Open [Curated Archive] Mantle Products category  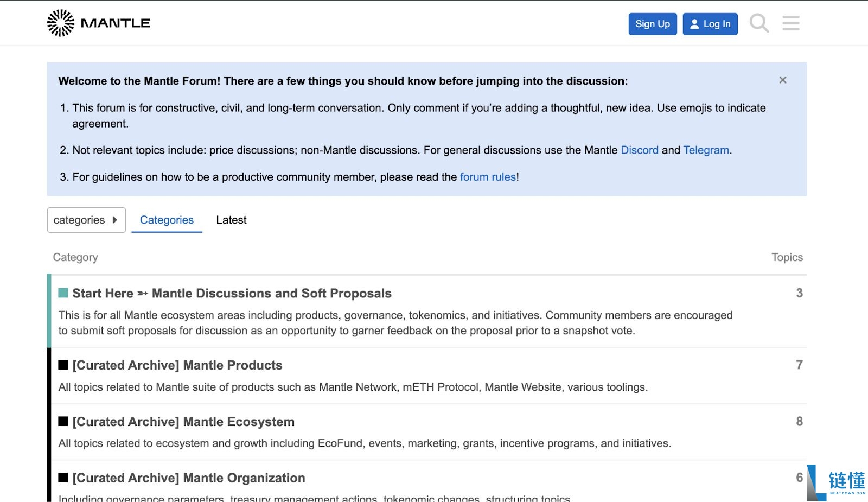click(x=177, y=365)
